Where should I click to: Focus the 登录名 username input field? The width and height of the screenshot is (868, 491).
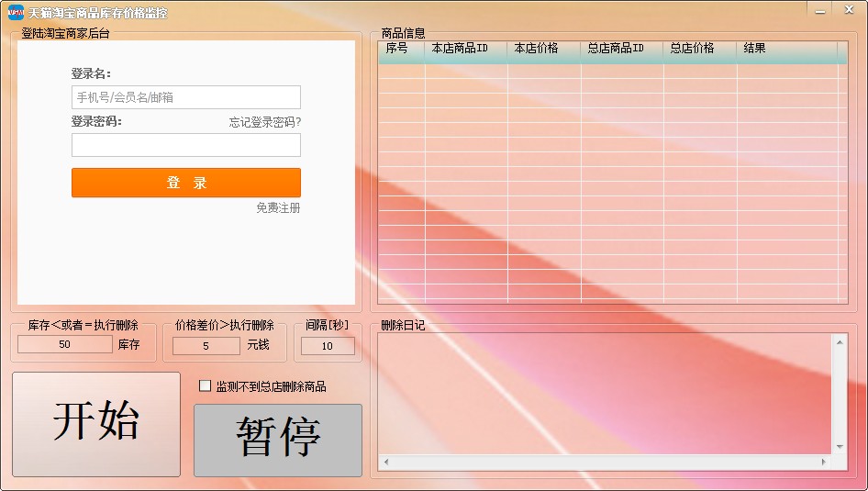click(185, 97)
